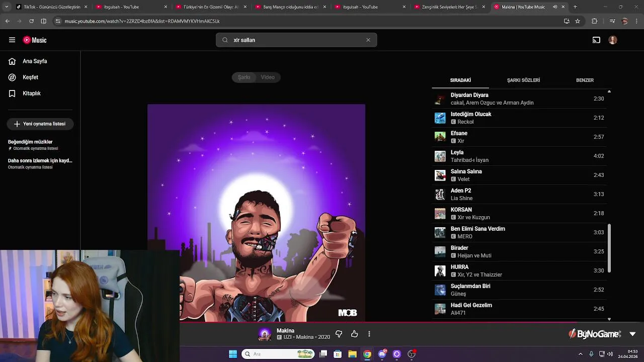The image size is (644, 362).
Task: Clear the search box text
Action: click(x=368, y=40)
